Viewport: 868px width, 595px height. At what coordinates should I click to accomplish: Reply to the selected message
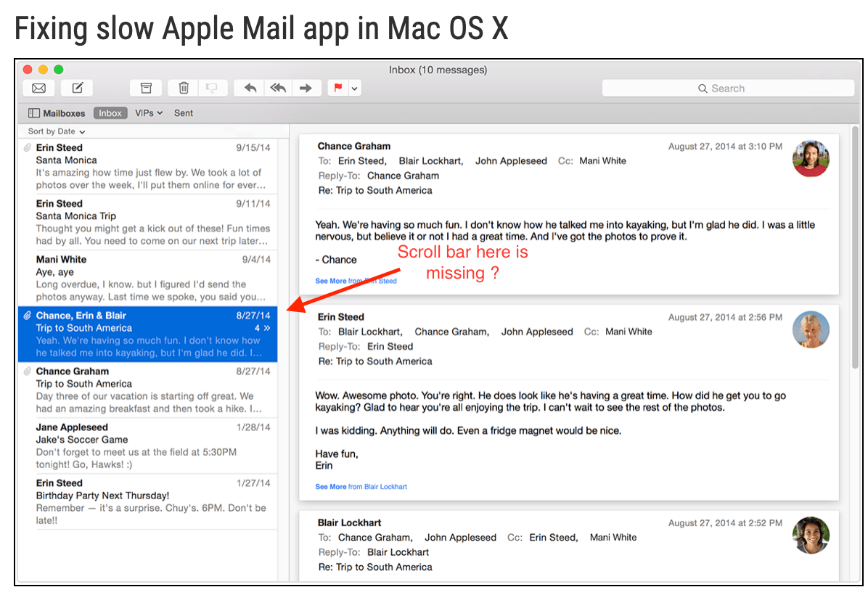(249, 87)
